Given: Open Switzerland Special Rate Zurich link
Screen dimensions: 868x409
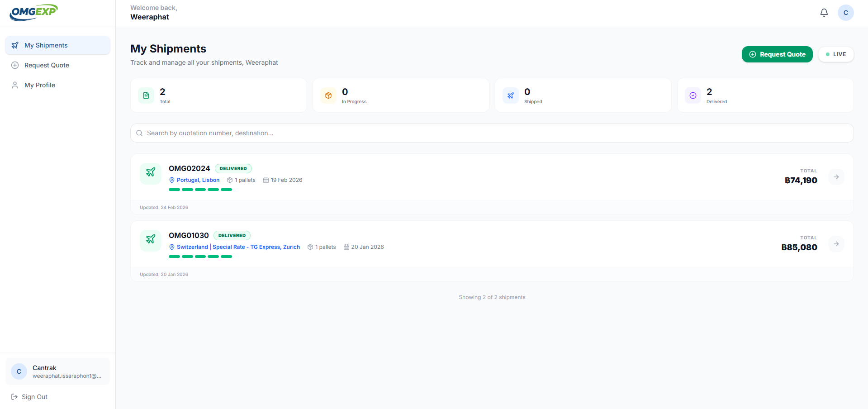Looking at the screenshot, I should point(238,247).
